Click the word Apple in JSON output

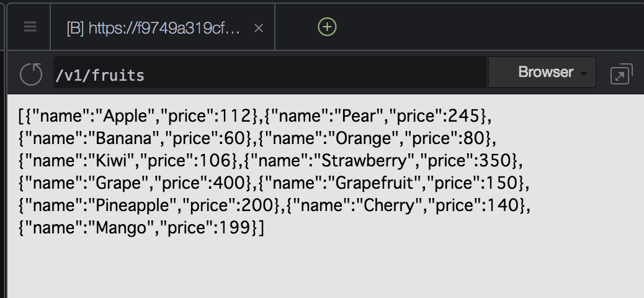(x=125, y=116)
